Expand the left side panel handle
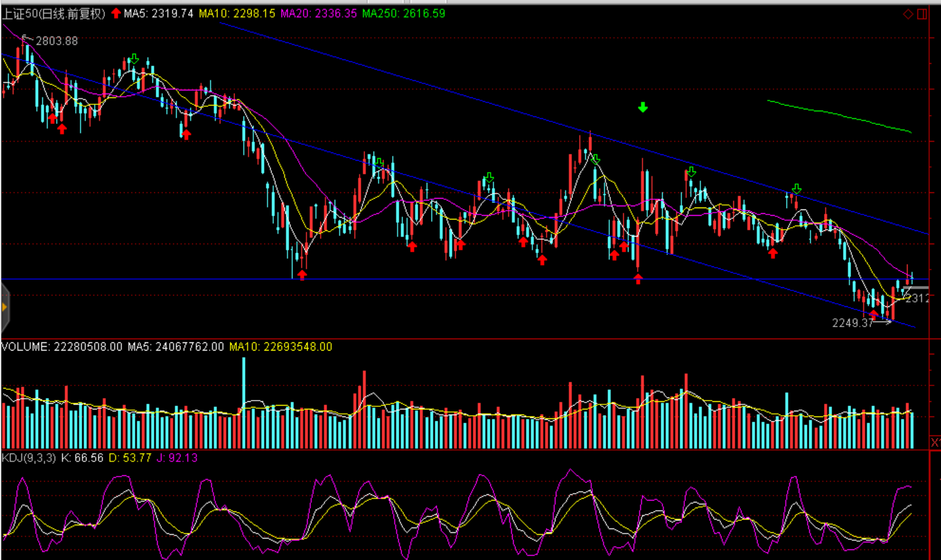Viewport: 941px width, 560px height. click(4, 308)
